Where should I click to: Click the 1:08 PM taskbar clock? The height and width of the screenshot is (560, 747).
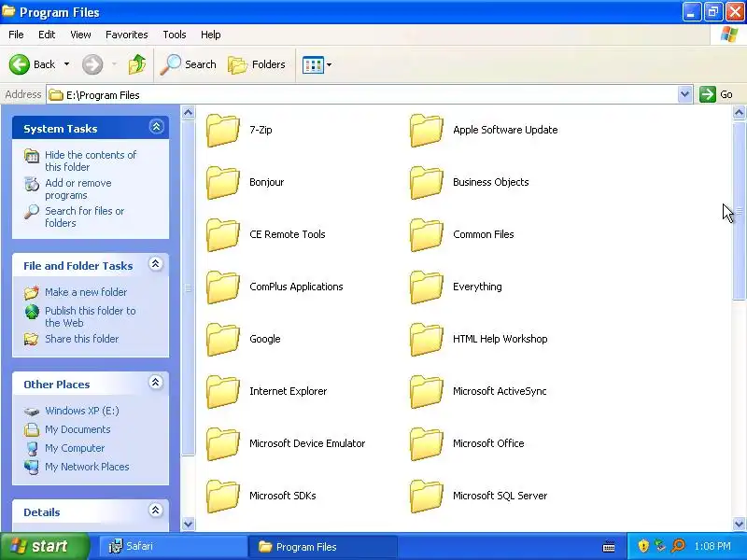(x=712, y=546)
